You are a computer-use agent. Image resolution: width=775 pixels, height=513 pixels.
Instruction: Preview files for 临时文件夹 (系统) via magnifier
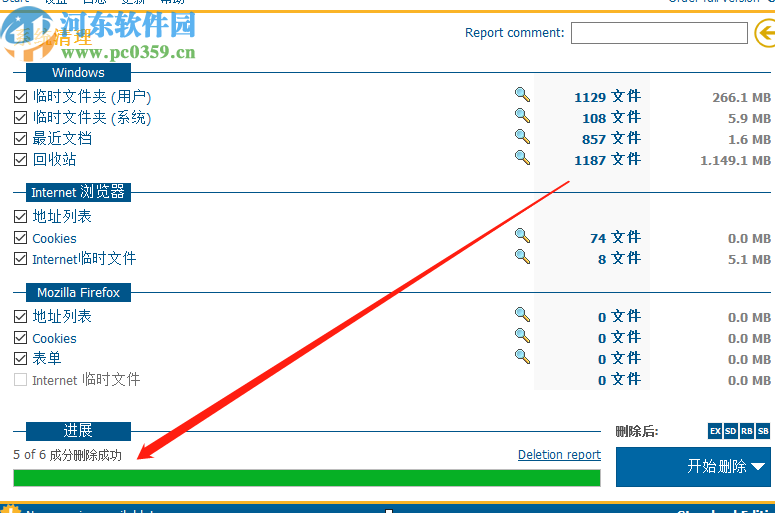[x=522, y=116]
